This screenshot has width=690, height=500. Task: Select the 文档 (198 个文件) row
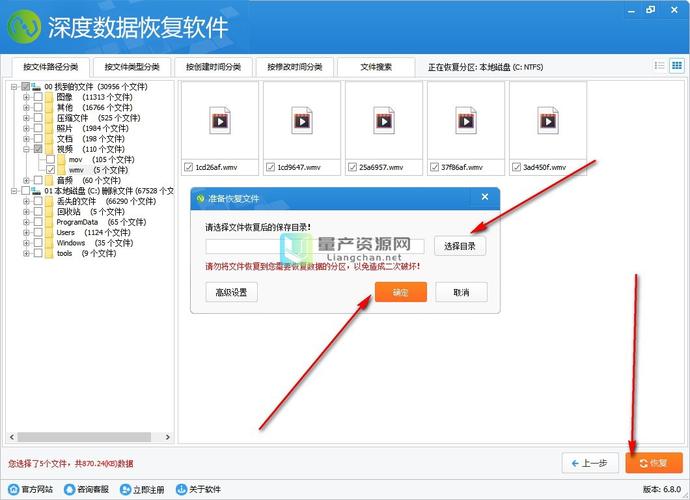[x=91, y=139]
